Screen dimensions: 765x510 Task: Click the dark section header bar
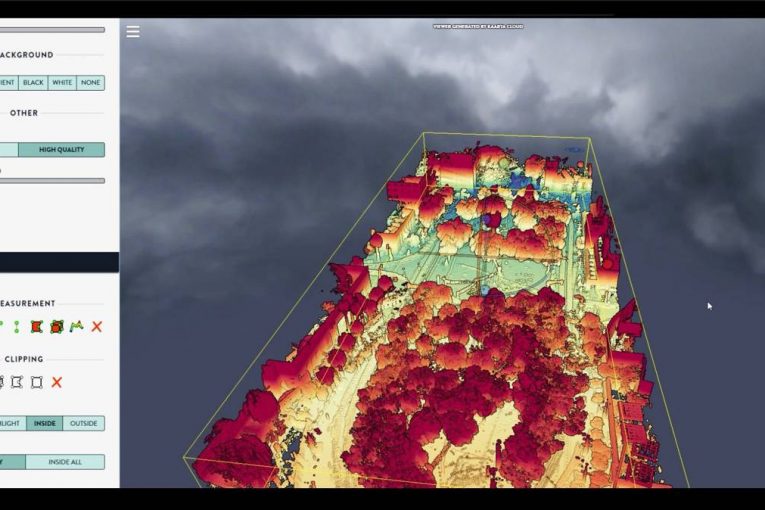pos(59,262)
